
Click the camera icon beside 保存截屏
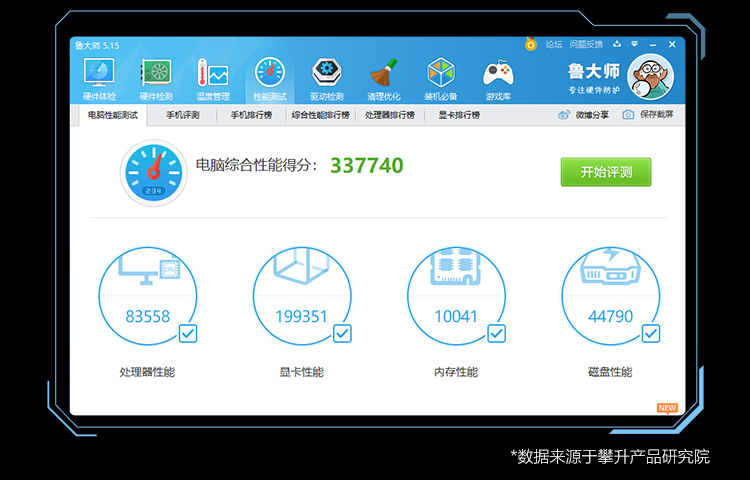coord(628,115)
